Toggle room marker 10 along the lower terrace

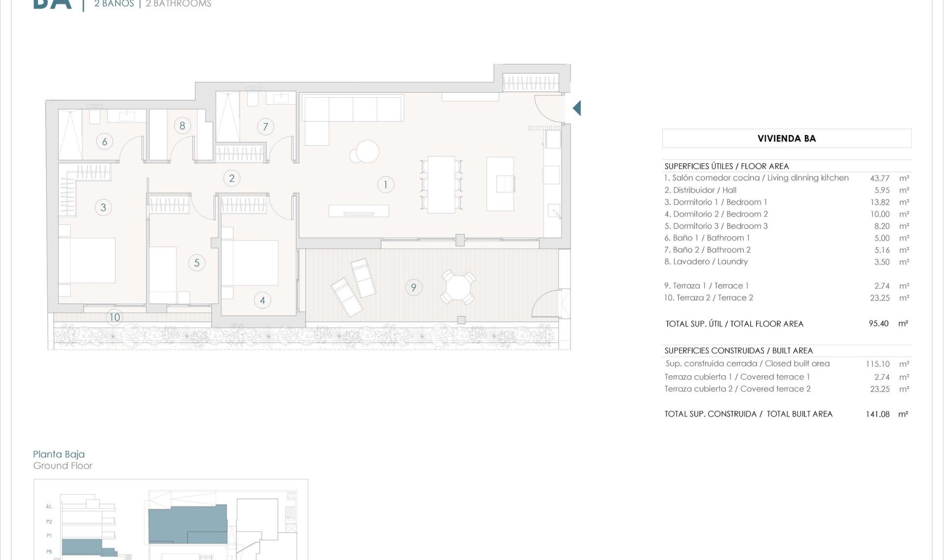(114, 317)
